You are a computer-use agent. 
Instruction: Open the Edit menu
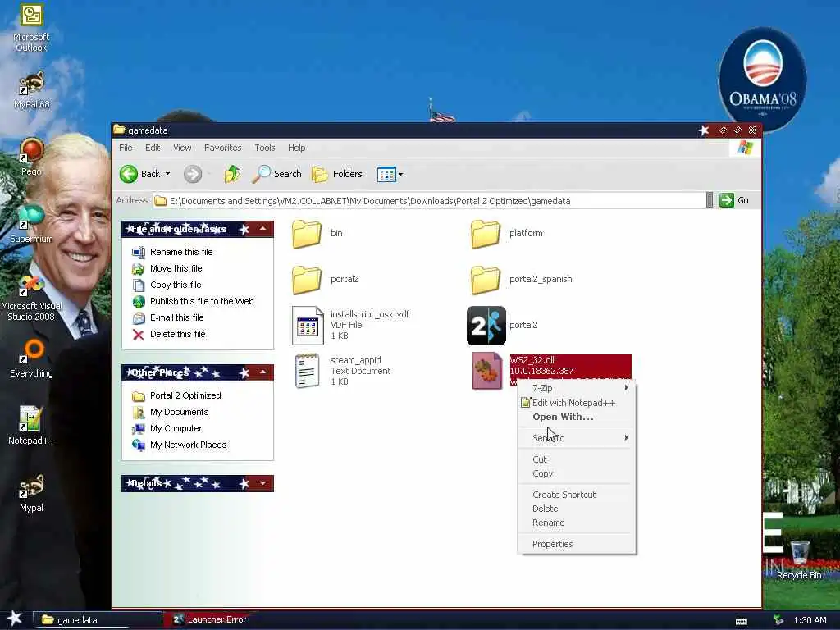coord(153,148)
